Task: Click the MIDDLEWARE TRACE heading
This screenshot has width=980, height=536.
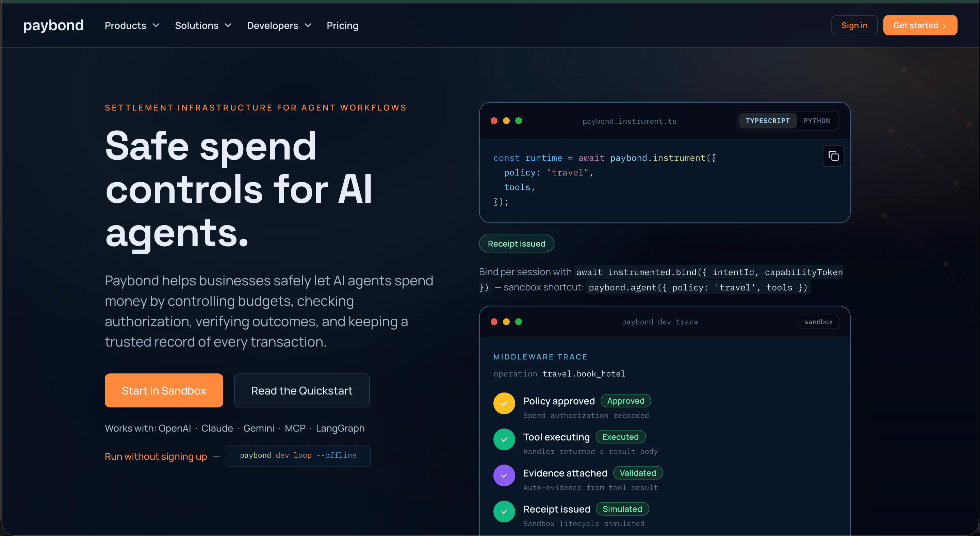Action: point(540,357)
